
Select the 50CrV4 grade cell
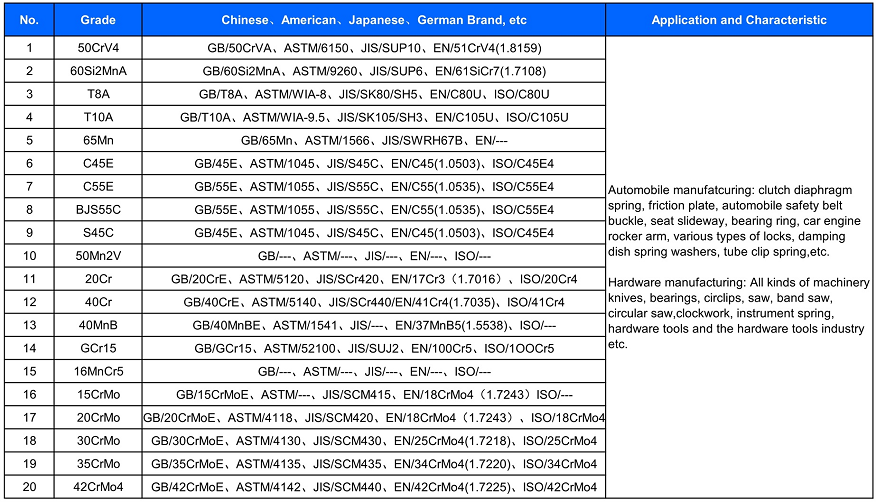(98, 48)
